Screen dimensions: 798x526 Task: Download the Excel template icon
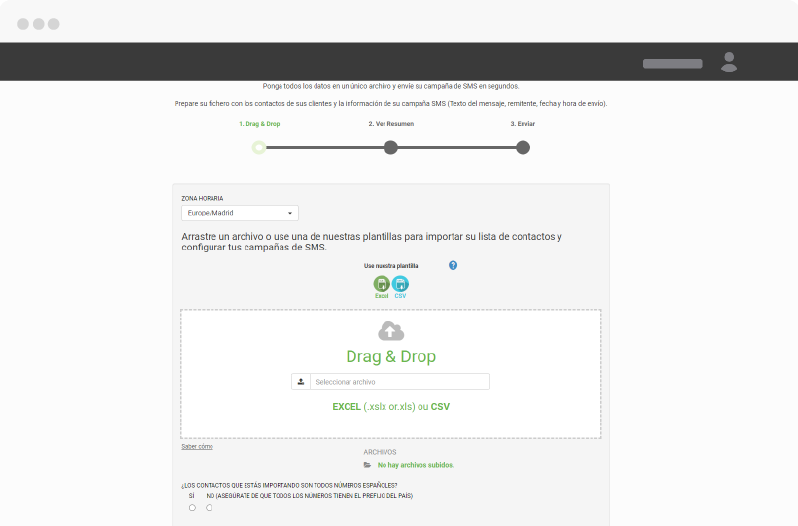[x=381, y=284]
